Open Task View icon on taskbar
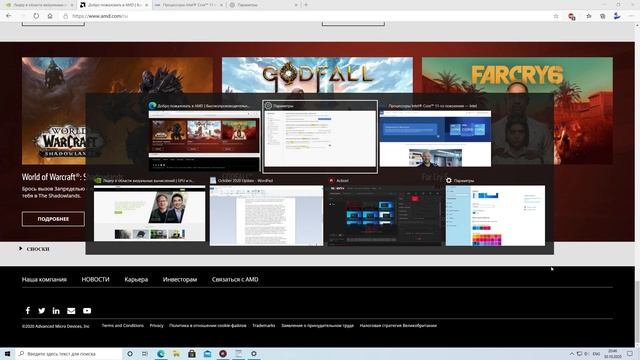The width and height of the screenshot is (640, 360). 145,353
